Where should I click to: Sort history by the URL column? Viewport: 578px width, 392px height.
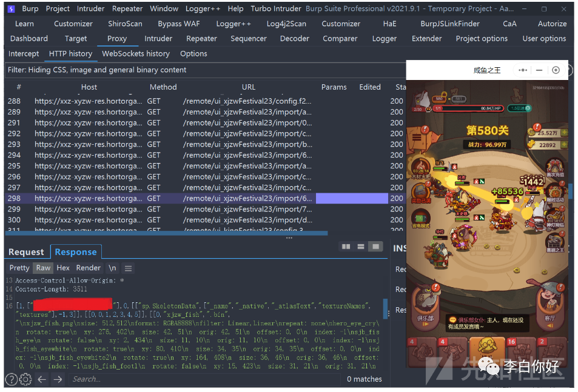coord(249,87)
